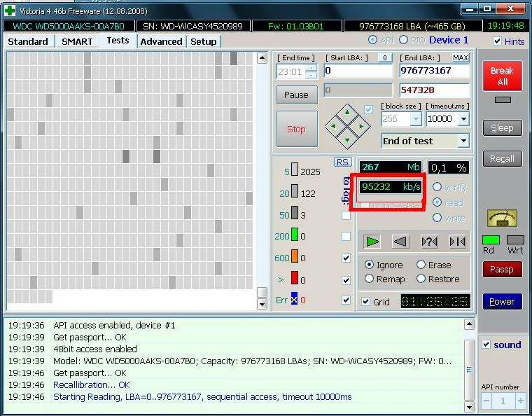Toggle the to-log checkbox for 600 ms

[346, 258]
